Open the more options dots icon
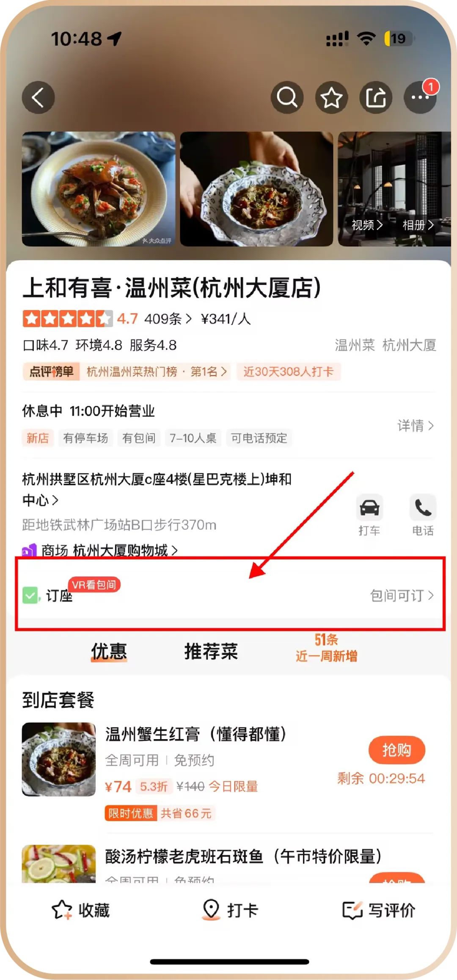Viewport: 457px width, 980px height. (420, 97)
